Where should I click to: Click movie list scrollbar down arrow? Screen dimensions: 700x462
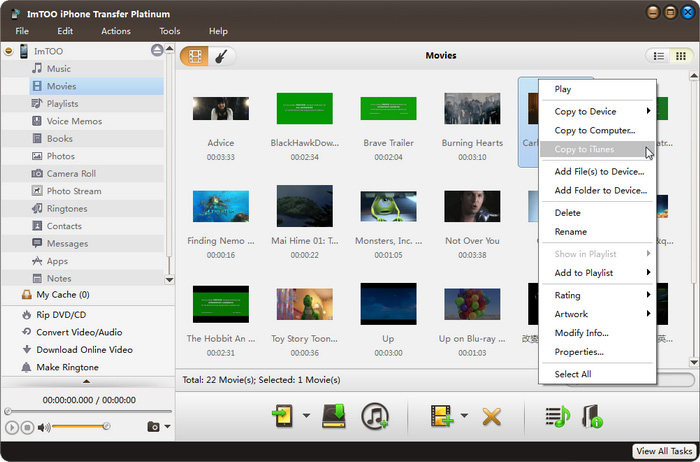click(694, 362)
